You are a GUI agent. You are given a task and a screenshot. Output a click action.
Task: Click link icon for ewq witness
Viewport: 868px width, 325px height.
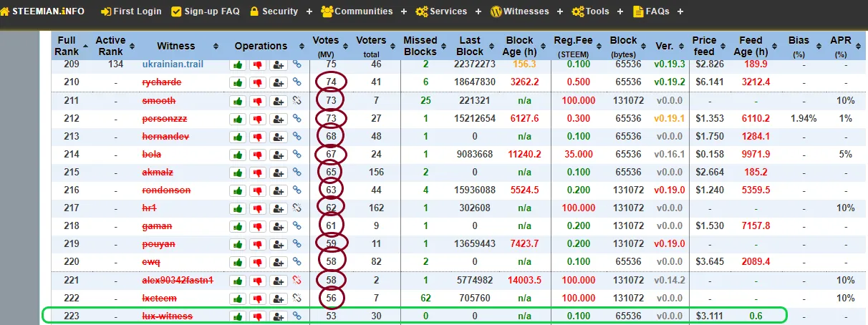click(x=297, y=262)
